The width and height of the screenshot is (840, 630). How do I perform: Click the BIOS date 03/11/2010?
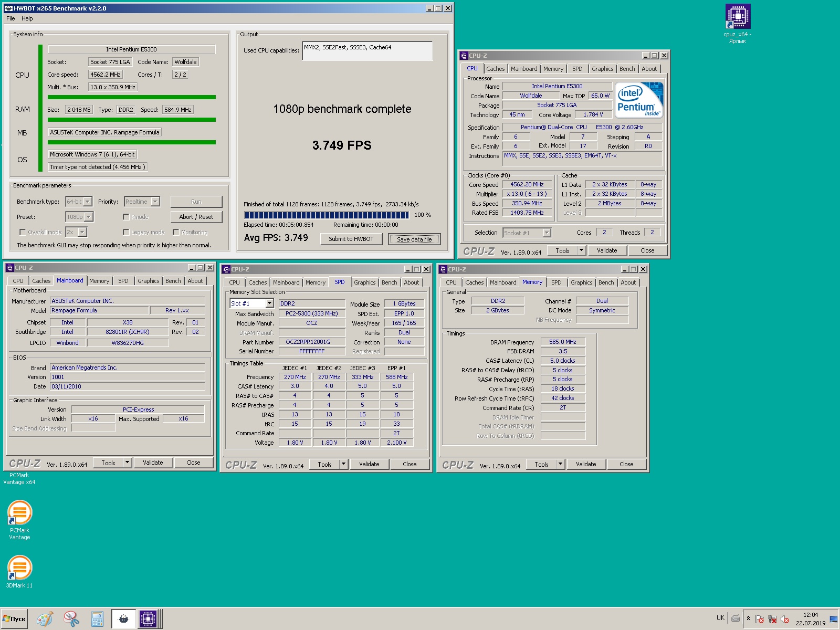128,386
